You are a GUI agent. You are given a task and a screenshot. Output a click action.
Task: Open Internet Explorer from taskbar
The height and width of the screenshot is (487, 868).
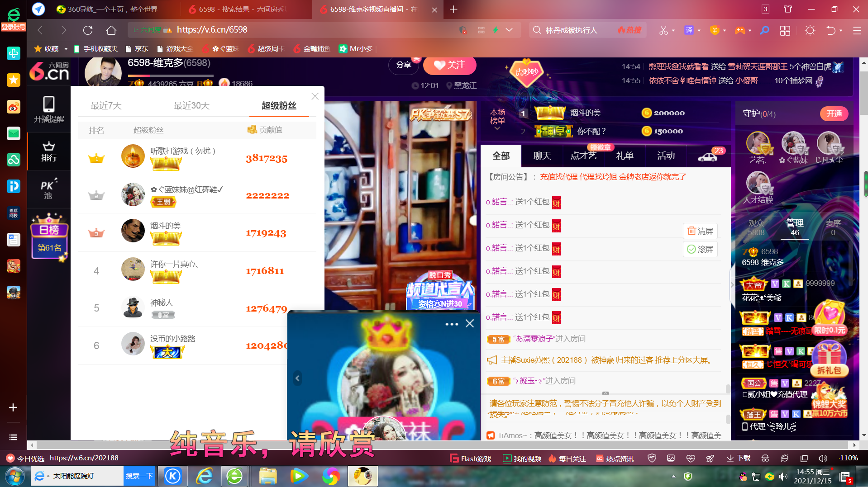pyautogui.click(x=204, y=476)
